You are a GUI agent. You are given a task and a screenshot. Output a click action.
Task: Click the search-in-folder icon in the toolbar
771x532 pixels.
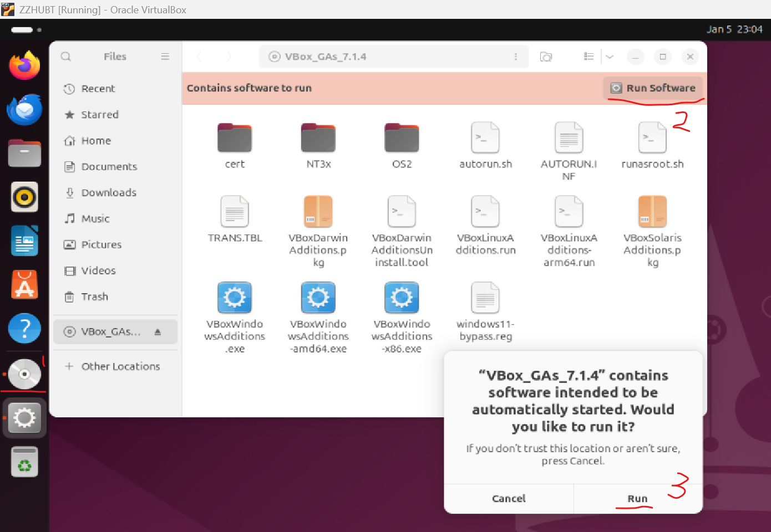coord(546,57)
